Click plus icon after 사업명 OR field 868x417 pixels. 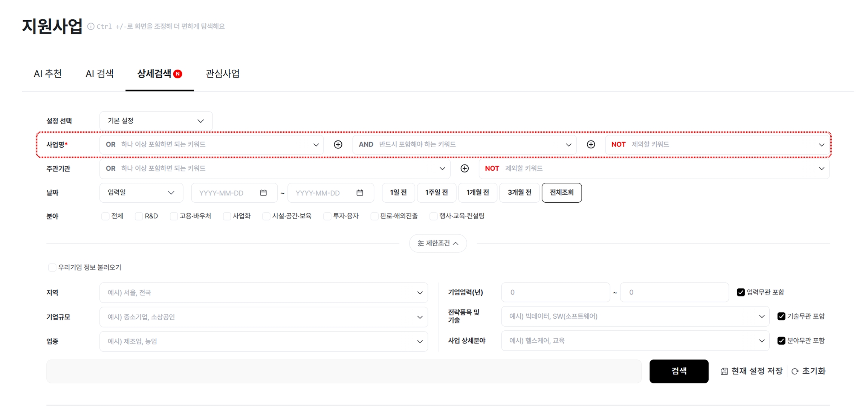[x=338, y=145]
